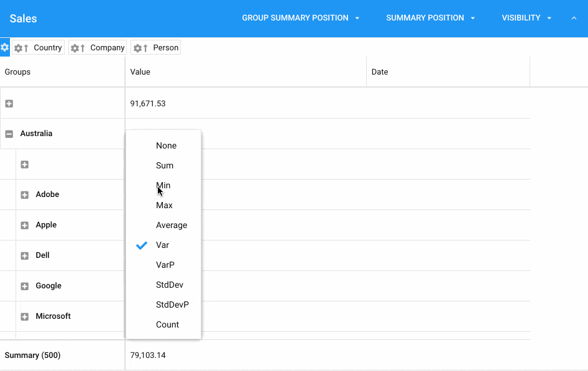Choose Sum from the summary menu

pos(163,166)
